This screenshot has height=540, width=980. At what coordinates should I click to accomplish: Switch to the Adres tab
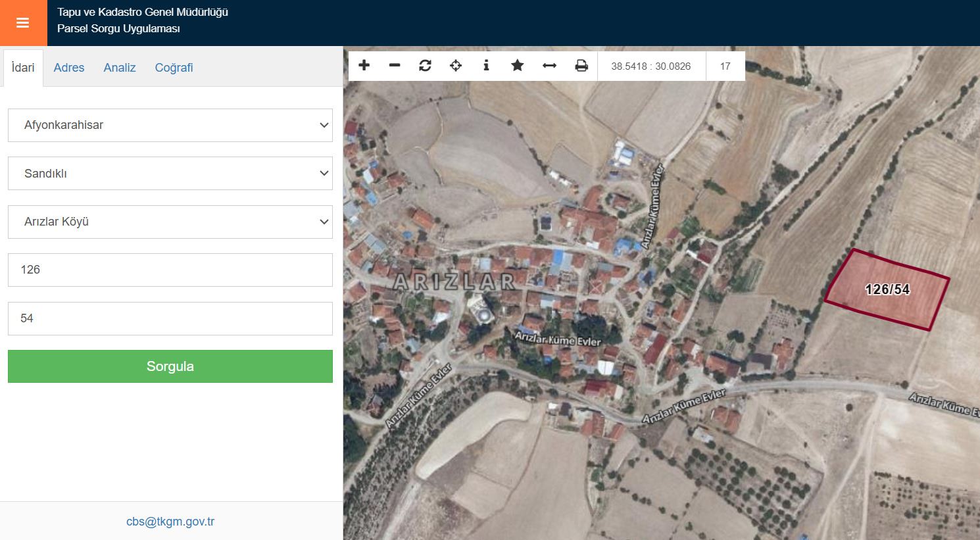[x=69, y=68]
